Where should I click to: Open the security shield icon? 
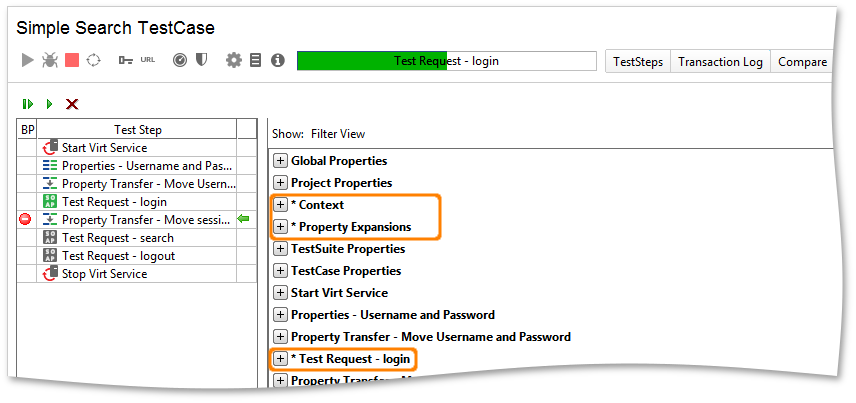[201, 60]
